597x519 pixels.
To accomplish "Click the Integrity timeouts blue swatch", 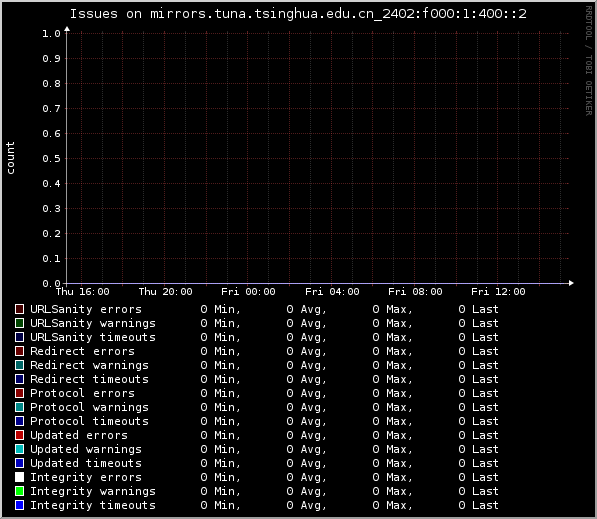I will (19, 505).
